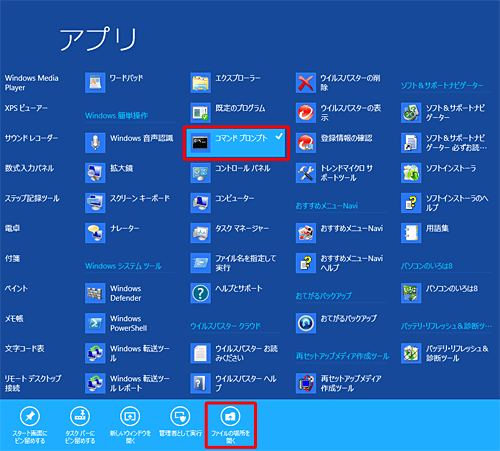500x451 pixels.
Task: Open ソフト&サポートナビゲーター 必ずお読み icon
Action: [411, 143]
